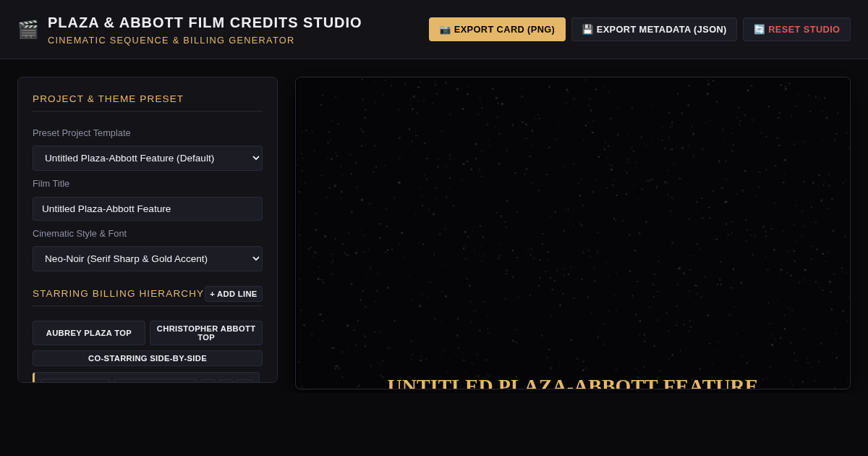868x456 pixels.
Task: Export metadata as JSON
Action: point(654,30)
